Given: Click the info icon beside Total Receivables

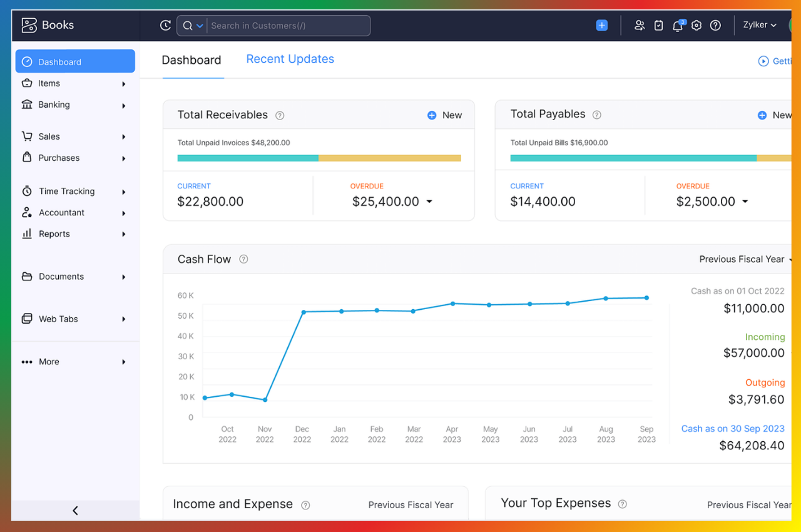Looking at the screenshot, I should click(280, 115).
